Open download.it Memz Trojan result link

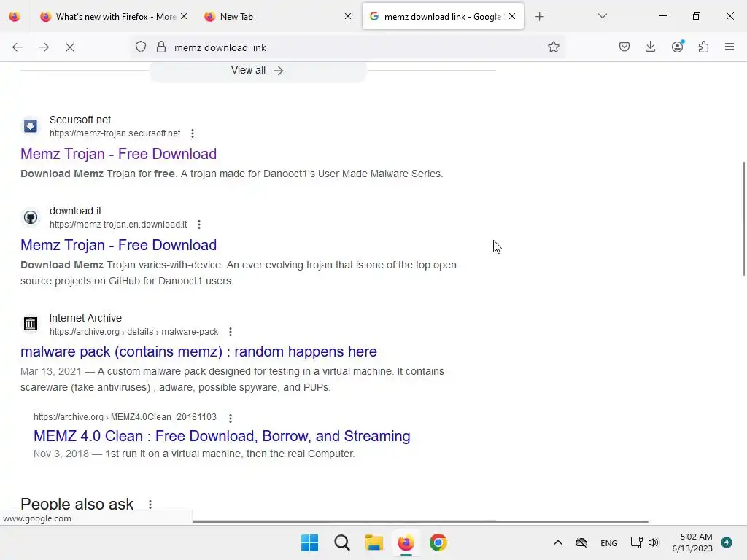(x=119, y=245)
